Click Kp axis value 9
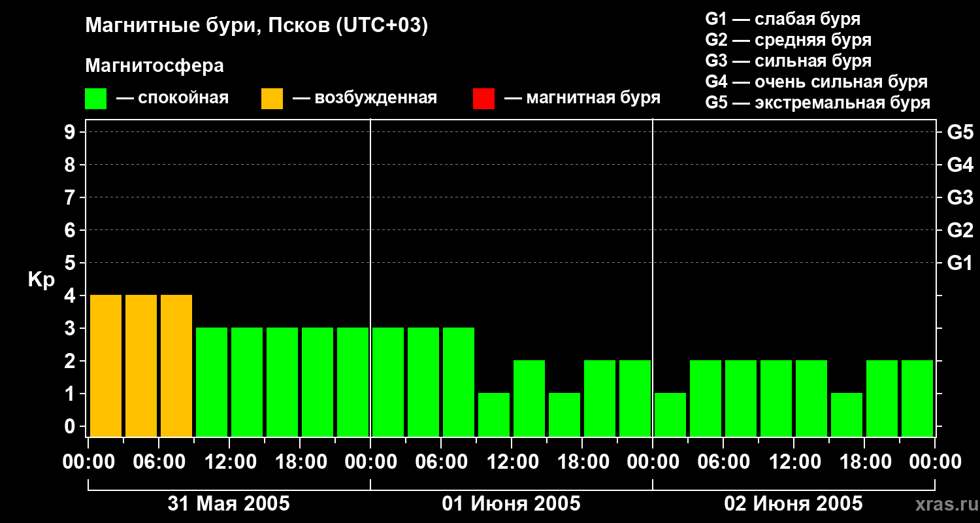980x523 pixels. [71, 132]
